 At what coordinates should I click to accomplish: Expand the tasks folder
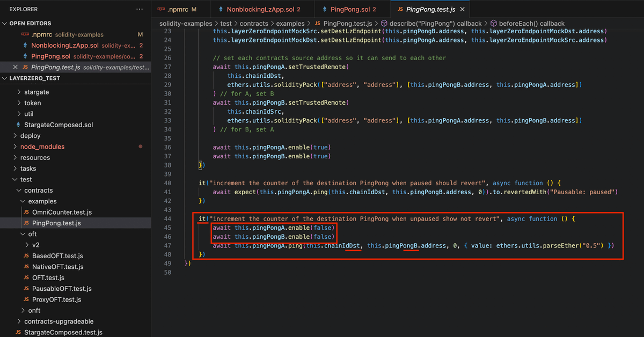28,169
